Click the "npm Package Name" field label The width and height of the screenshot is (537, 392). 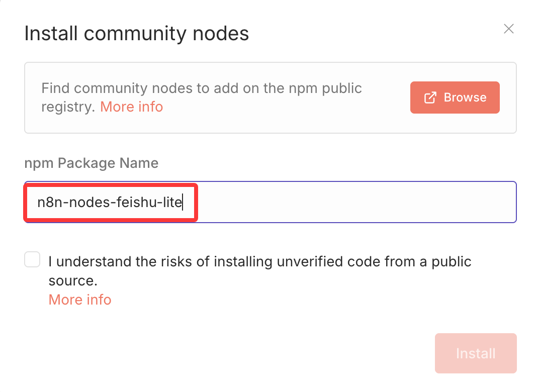coord(91,163)
